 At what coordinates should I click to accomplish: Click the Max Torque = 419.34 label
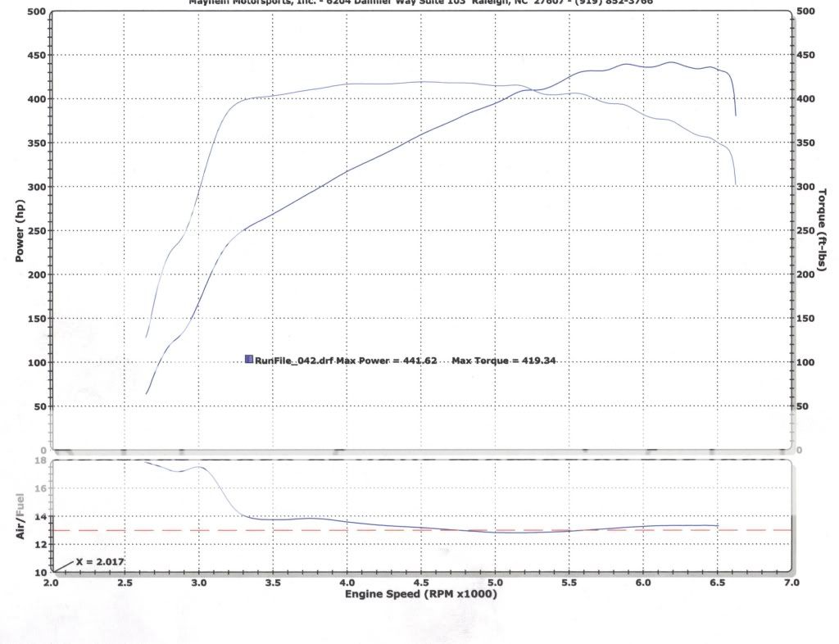pos(506,358)
